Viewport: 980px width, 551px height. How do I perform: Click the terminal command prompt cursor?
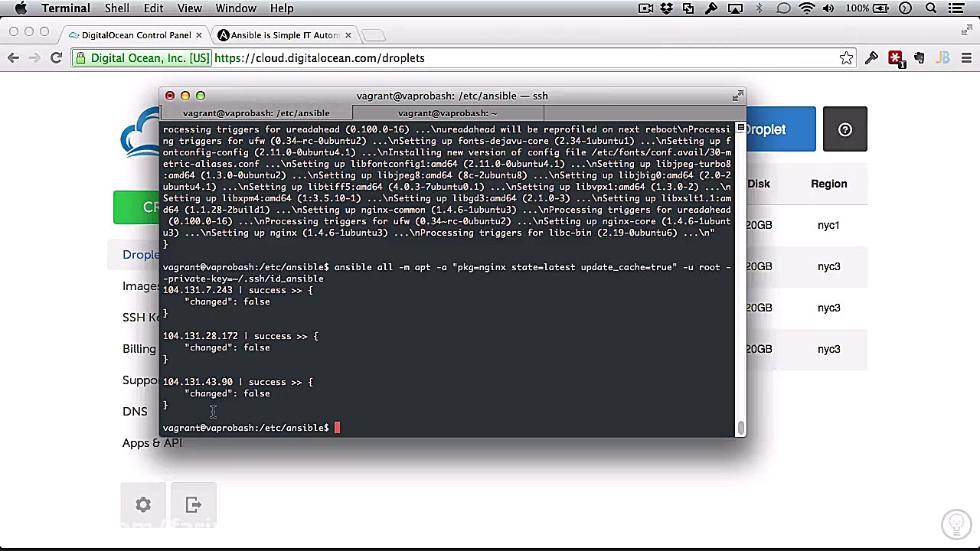pyautogui.click(x=337, y=428)
